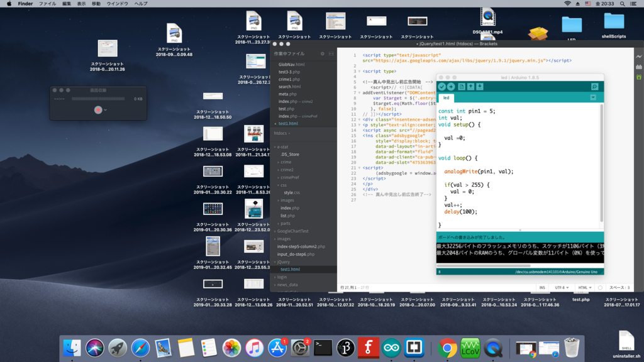Open the 編集 menu
The width and height of the screenshot is (644, 362).
[x=67, y=4]
